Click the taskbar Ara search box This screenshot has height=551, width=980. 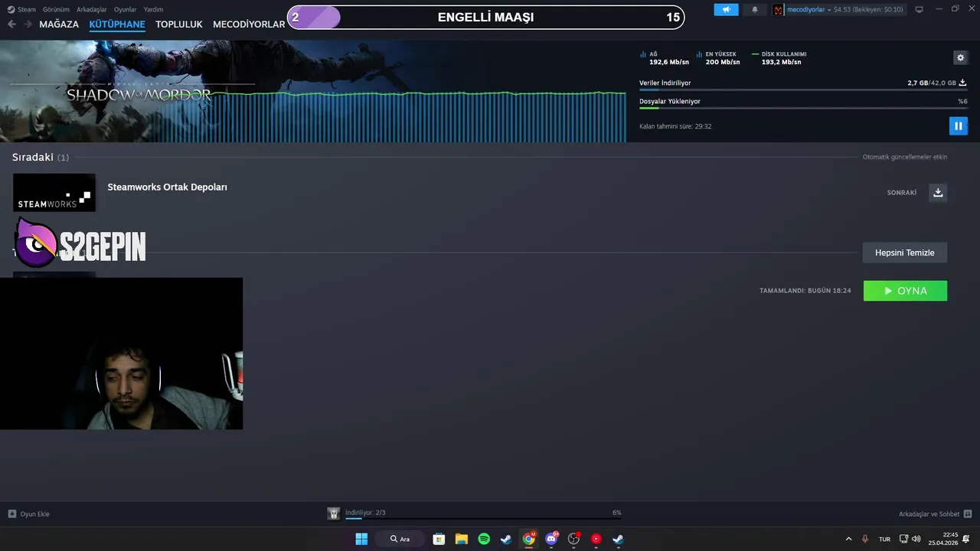(x=400, y=539)
